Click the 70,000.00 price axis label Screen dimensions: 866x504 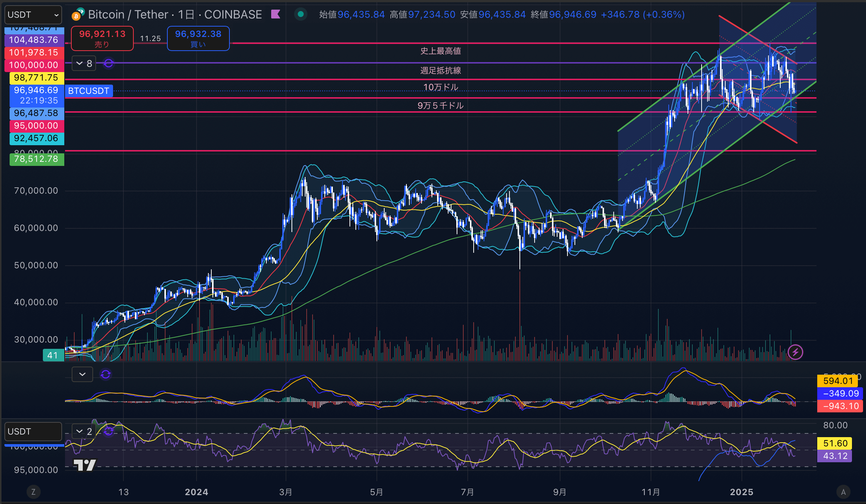(36, 191)
